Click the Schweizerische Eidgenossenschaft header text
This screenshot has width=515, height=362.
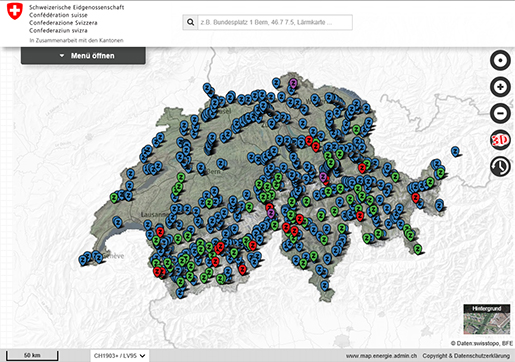(76, 7)
